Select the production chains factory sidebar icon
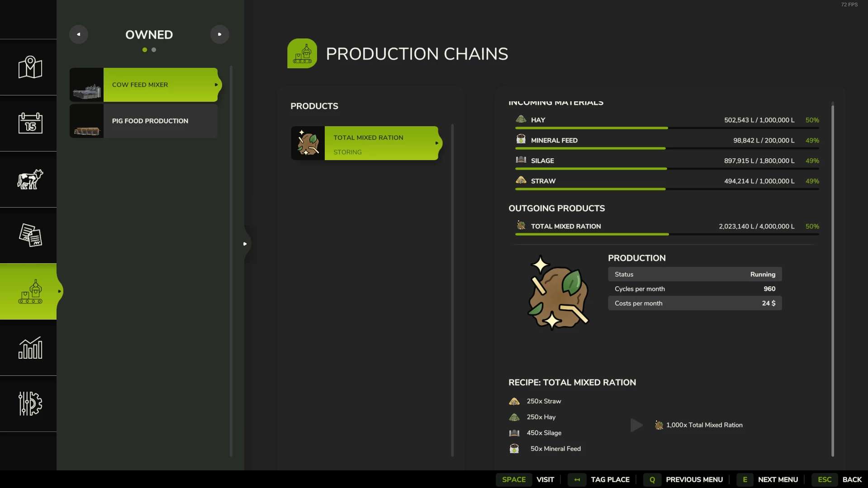This screenshot has width=868, height=488. [30, 292]
